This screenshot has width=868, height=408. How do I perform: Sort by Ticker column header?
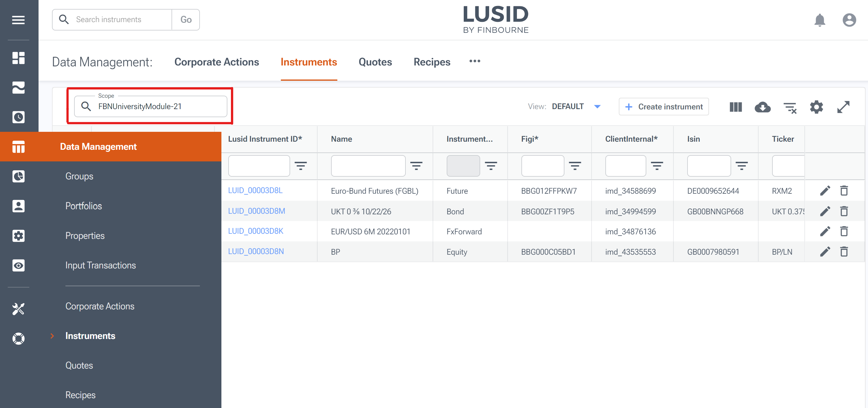point(783,139)
